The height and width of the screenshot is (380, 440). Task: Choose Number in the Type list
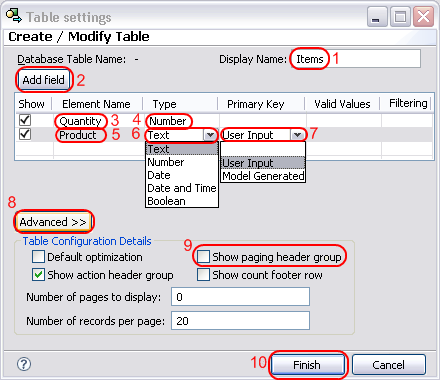point(182,162)
